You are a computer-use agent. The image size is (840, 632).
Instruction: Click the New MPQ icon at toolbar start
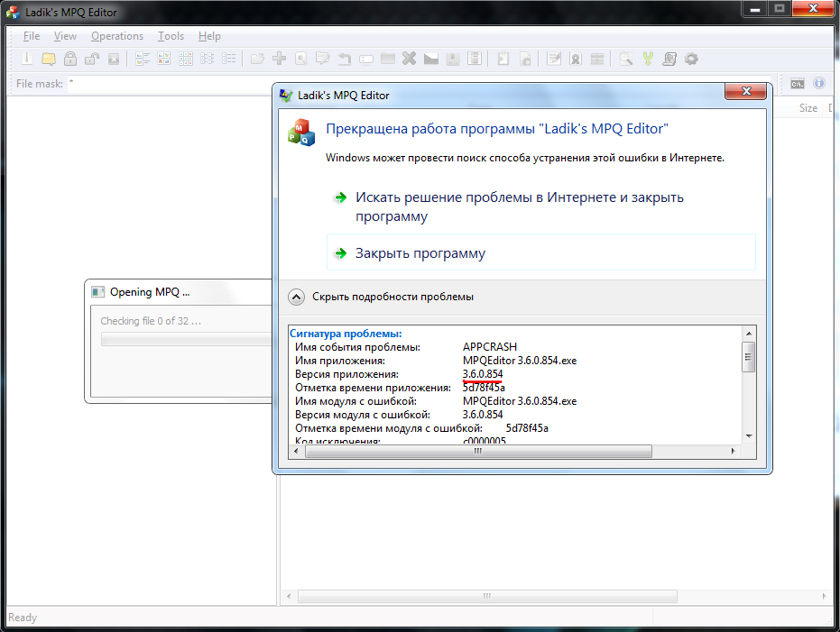(27, 59)
